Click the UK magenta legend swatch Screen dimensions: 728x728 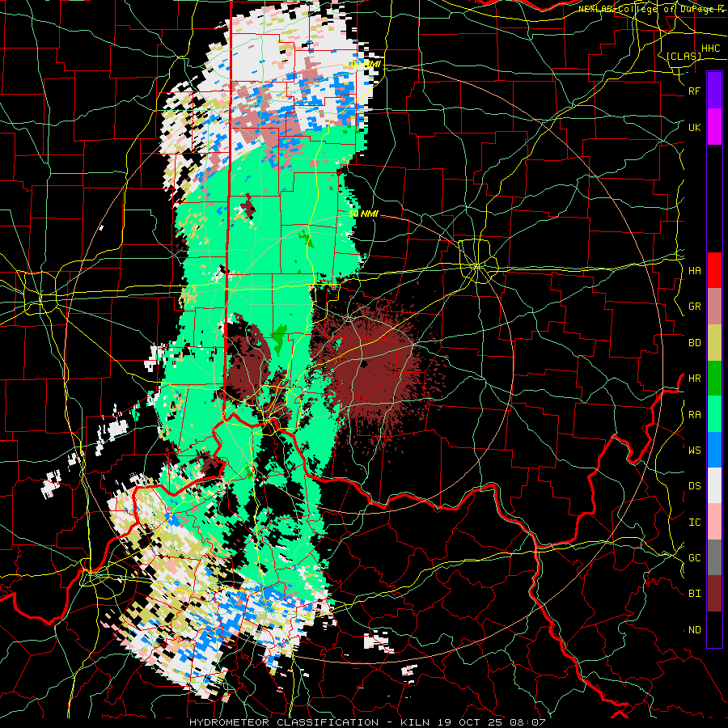coord(714,127)
